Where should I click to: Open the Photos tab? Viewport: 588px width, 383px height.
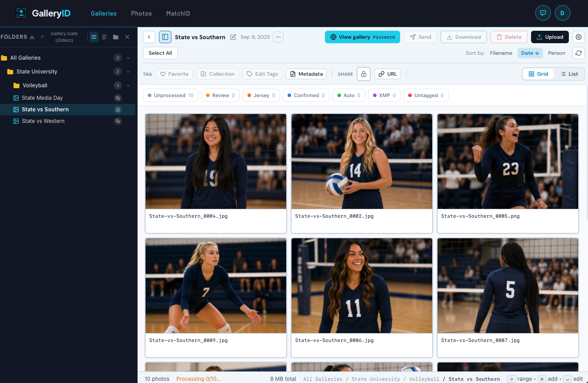(x=142, y=13)
